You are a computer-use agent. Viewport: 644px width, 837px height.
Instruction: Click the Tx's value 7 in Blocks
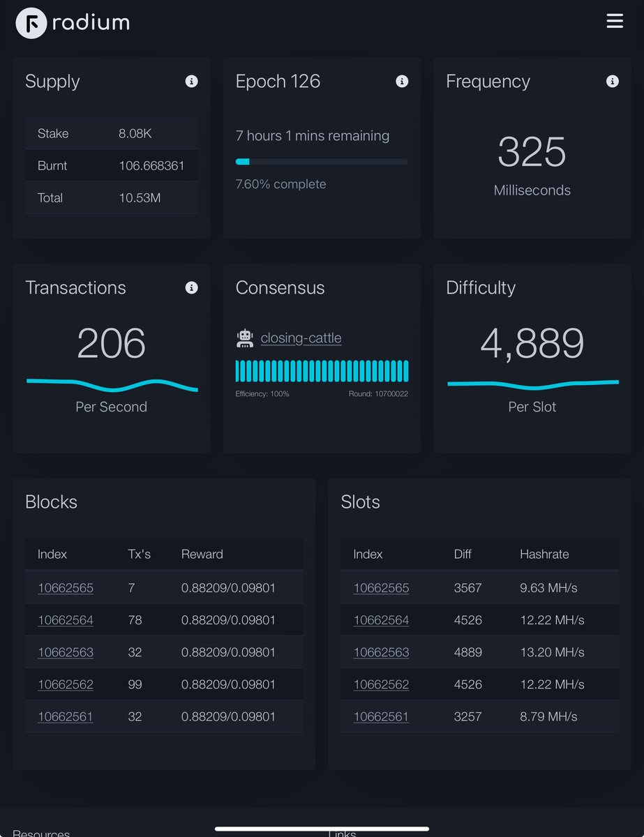pyautogui.click(x=132, y=588)
